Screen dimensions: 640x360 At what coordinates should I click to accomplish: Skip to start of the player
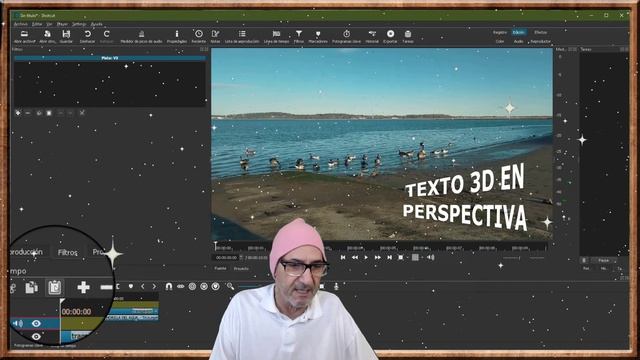click(x=343, y=258)
